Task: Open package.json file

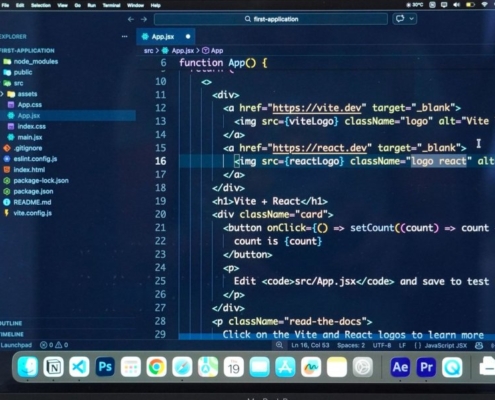Action: (x=33, y=191)
